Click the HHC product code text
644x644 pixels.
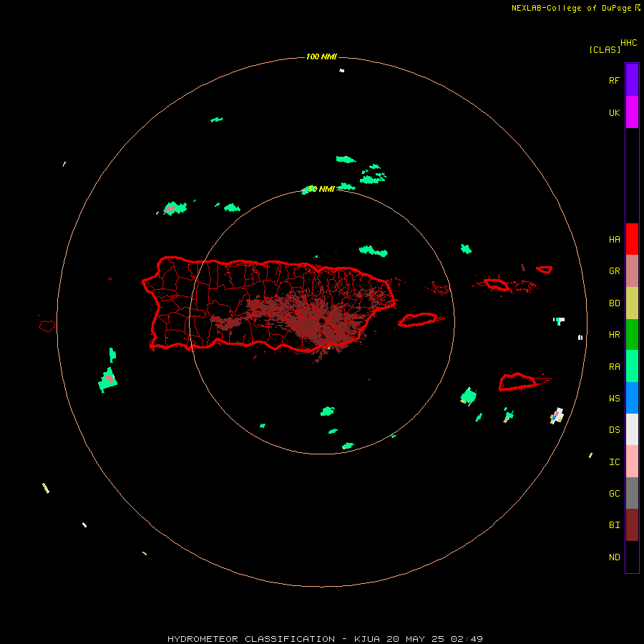(629, 43)
